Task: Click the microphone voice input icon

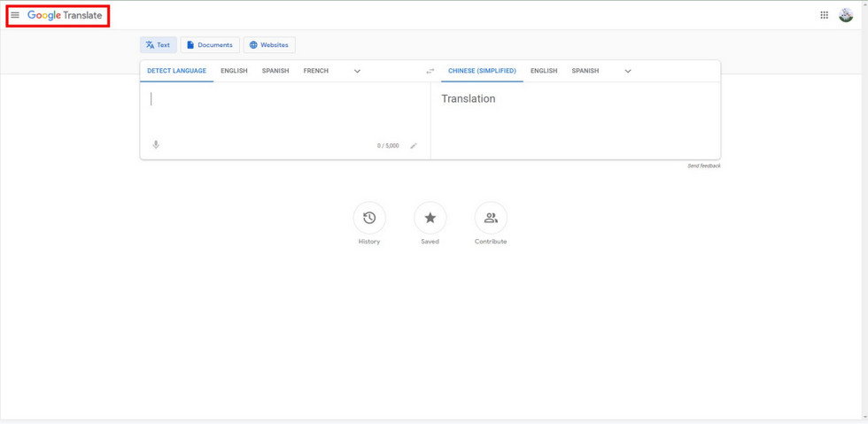Action: click(156, 144)
